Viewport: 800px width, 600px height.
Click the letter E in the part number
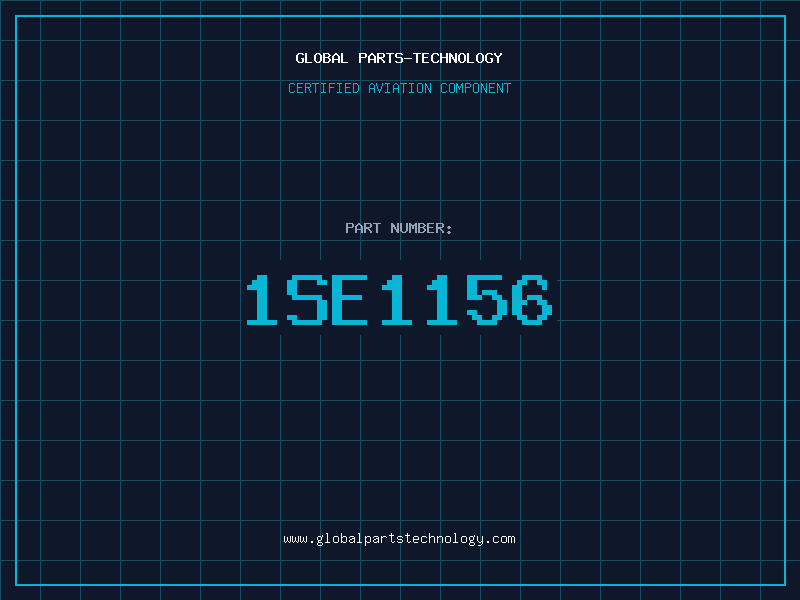352,300
